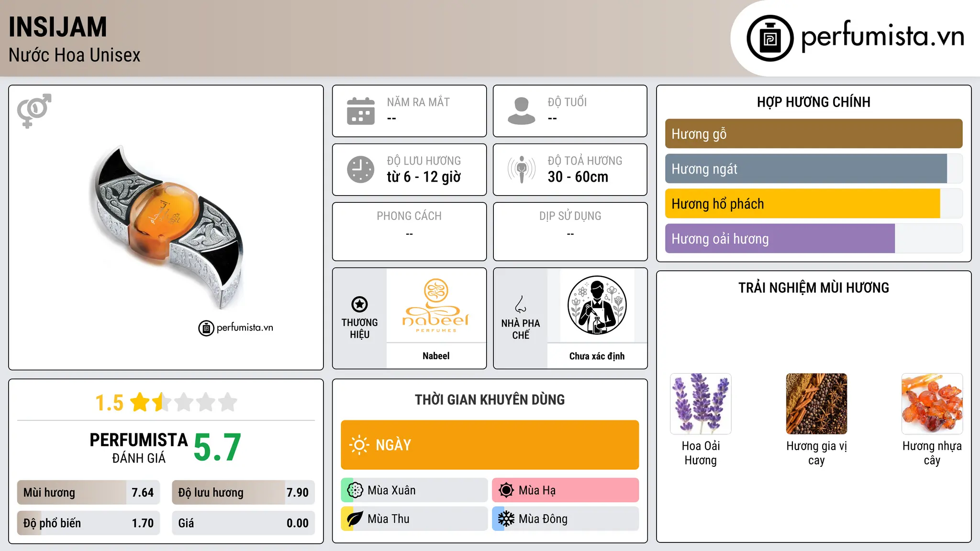This screenshot has height=551, width=980.
Task: Go to the perfumista.vn site name
Action: [883, 37]
